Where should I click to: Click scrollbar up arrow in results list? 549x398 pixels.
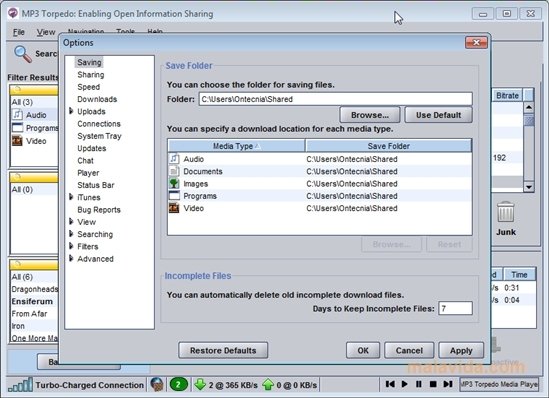point(529,107)
